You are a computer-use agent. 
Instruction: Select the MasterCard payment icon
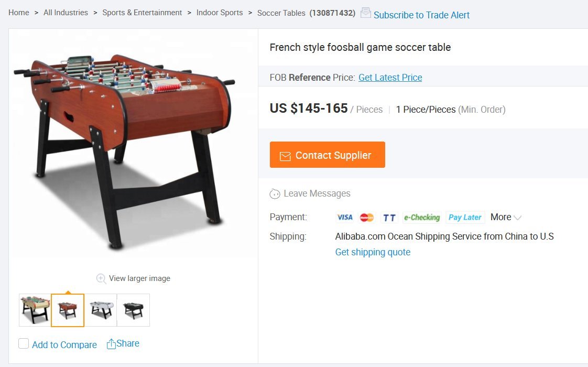pyautogui.click(x=367, y=217)
